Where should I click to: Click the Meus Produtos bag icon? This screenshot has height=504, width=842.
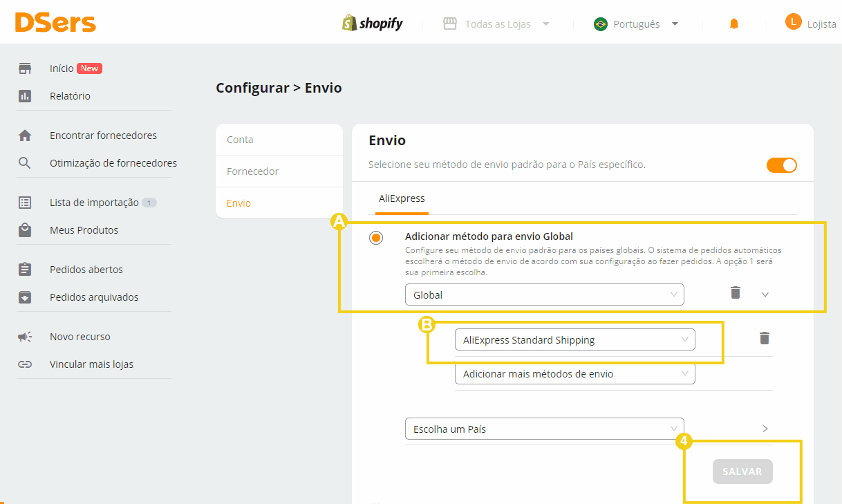[25, 230]
